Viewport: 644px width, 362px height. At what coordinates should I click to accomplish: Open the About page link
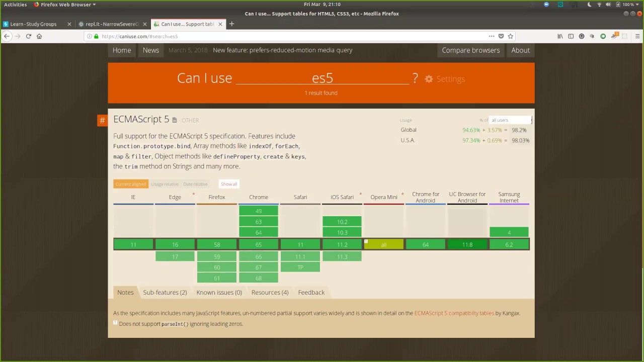click(x=520, y=50)
